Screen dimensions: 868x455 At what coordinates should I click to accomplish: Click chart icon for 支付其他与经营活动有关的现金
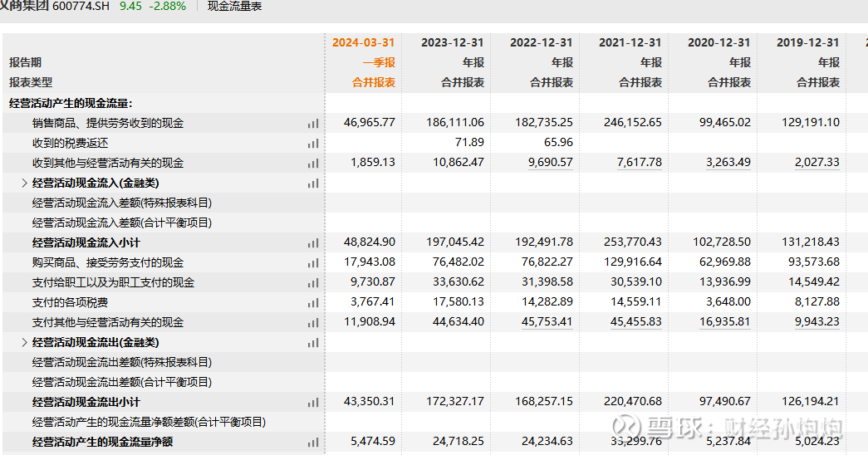(x=312, y=322)
